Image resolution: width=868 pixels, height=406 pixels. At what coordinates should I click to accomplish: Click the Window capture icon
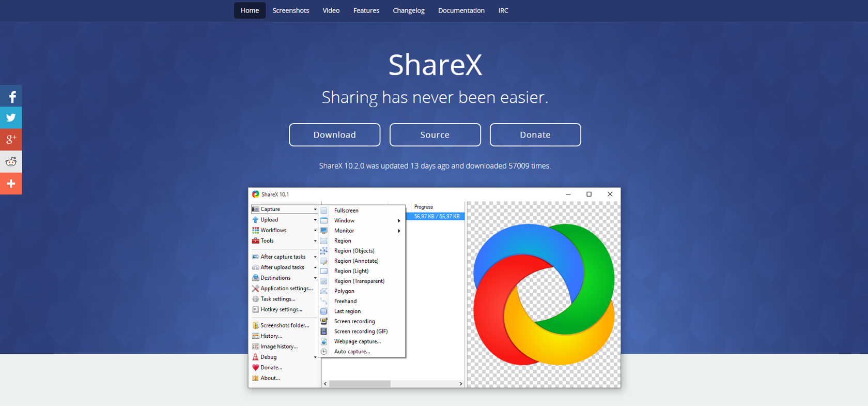click(324, 220)
